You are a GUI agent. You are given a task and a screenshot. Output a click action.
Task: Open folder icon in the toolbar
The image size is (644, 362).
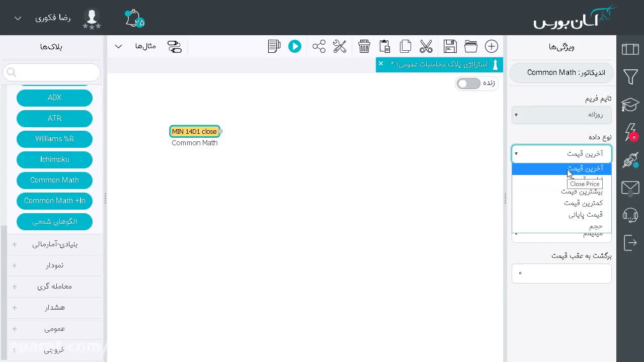click(471, 47)
